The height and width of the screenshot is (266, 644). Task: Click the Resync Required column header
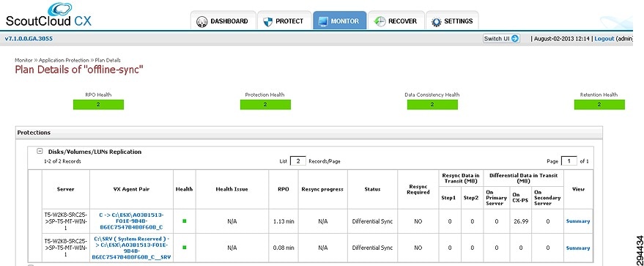click(x=418, y=189)
